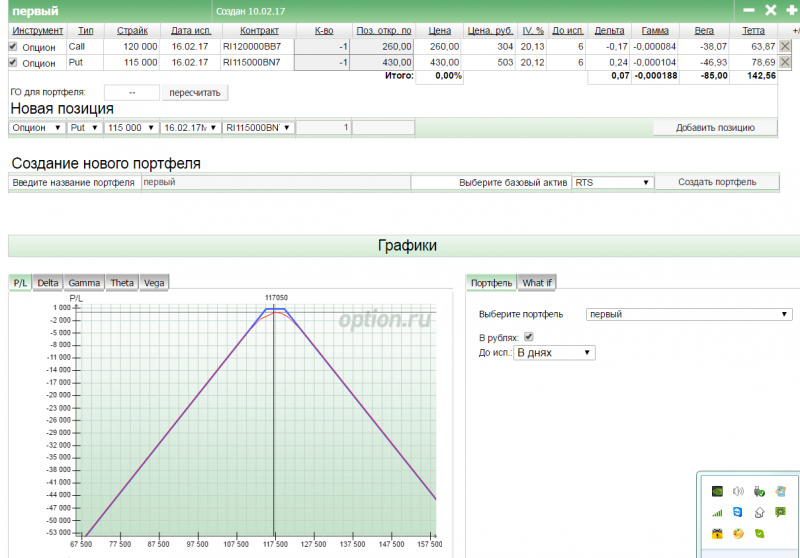Open the NVIDIA tray icon
This screenshot has width=800, height=558.
coord(717,491)
